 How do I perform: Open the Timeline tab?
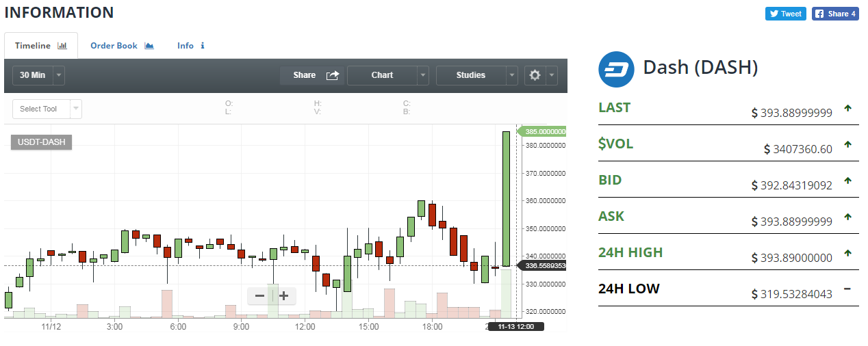tap(41, 46)
